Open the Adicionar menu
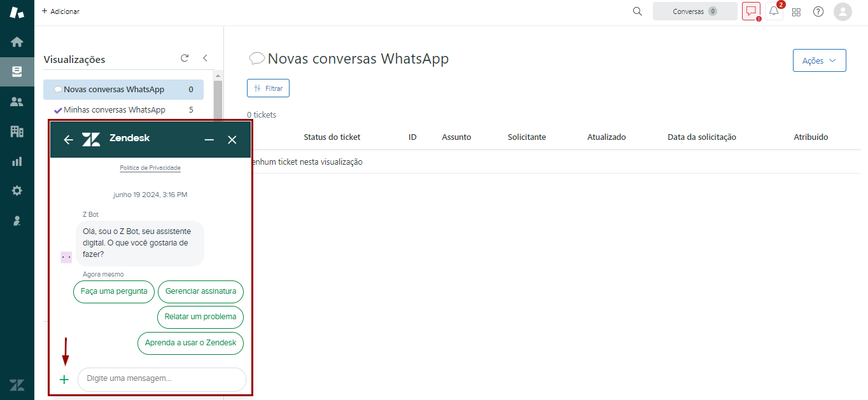The width and height of the screenshot is (868, 400). click(x=60, y=11)
